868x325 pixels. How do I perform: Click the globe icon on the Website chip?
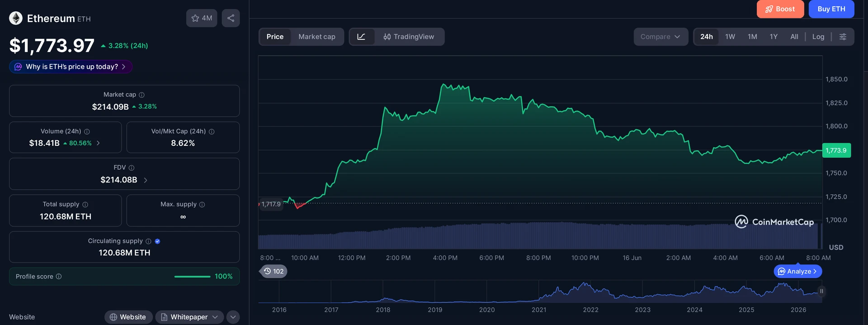click(x=113, y=317)
